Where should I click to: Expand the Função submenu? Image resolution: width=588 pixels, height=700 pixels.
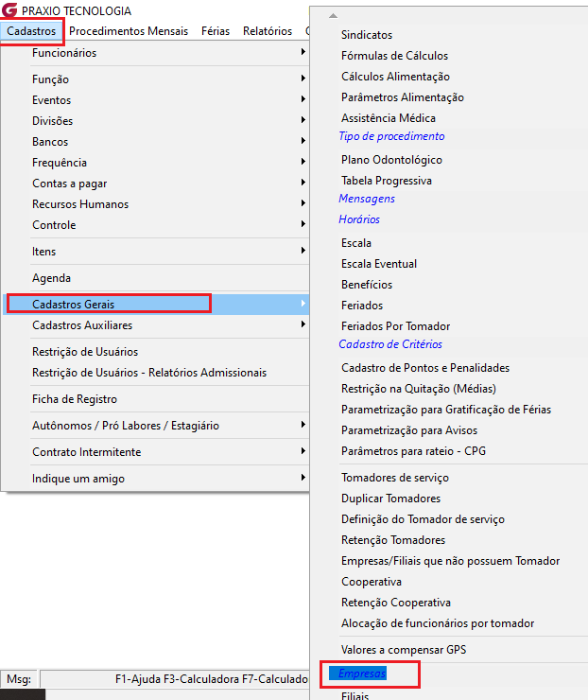pos(156,79)
